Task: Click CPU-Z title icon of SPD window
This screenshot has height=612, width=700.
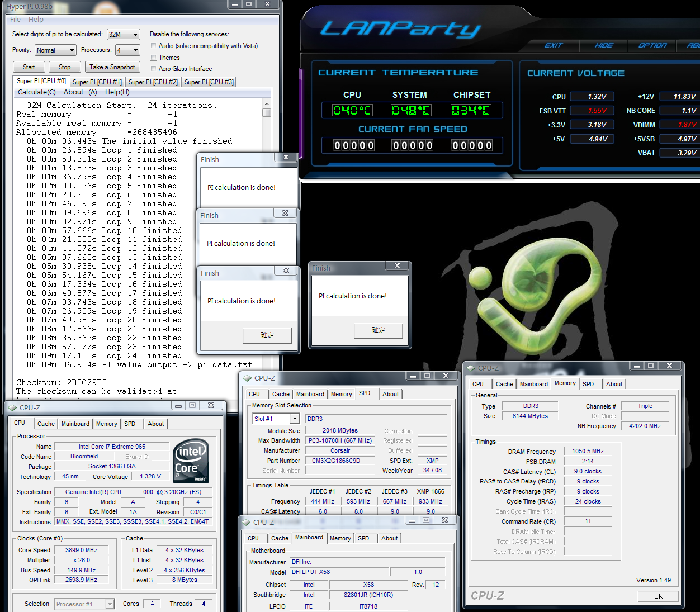Action: coord(247,378)
